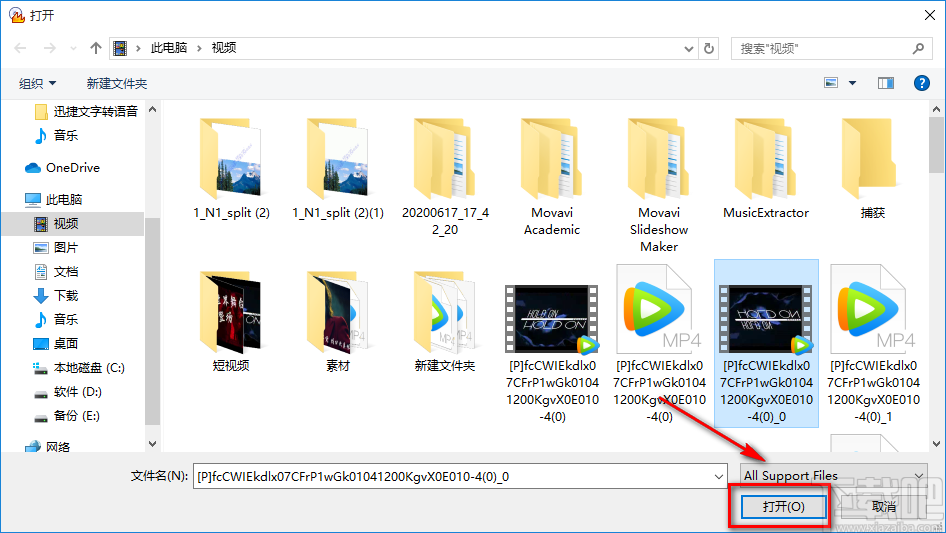Select the MusicExtractor folder
This screenshot has width=946, height=533.
click(x=766, y=169)
